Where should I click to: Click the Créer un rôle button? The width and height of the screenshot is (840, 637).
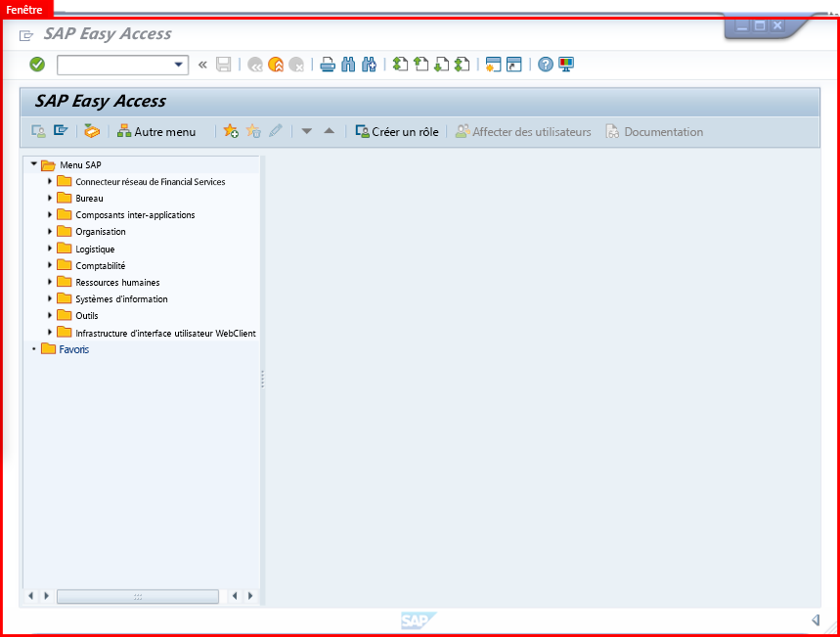(397, 131)
